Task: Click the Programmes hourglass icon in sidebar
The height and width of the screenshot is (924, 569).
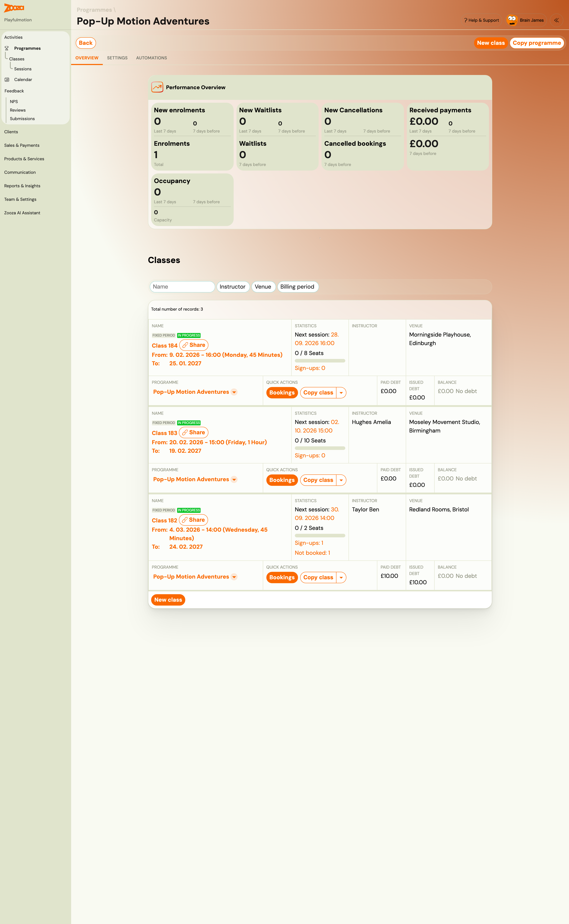Action: pos(7,49)
